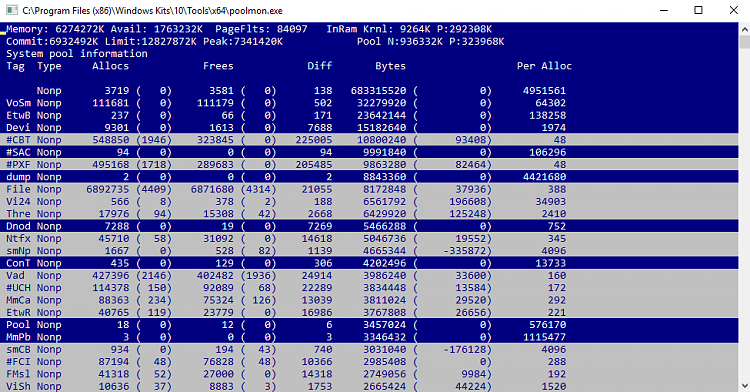Minimize the poolmon.exe window
Viewport: 750px width, 392px height.
click(x=664, y=10)
